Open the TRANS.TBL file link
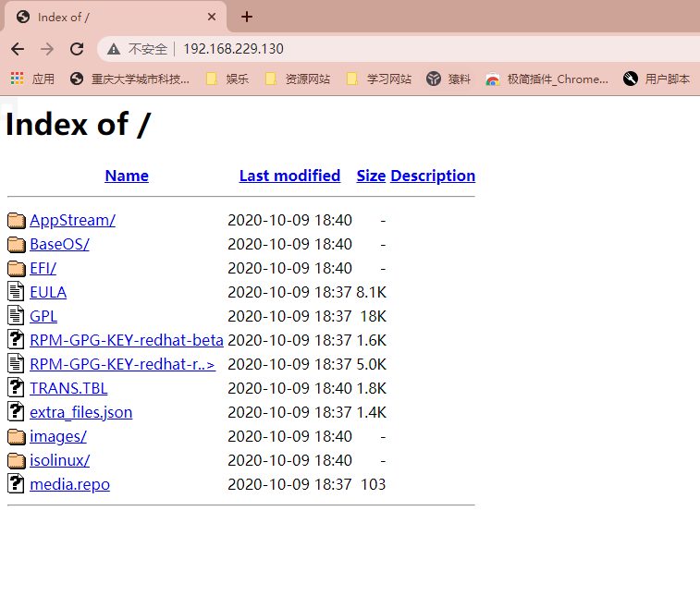 pos(68,388)
